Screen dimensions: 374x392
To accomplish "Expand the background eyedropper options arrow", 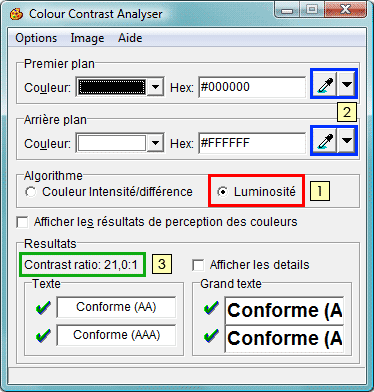I will (347, 141).
